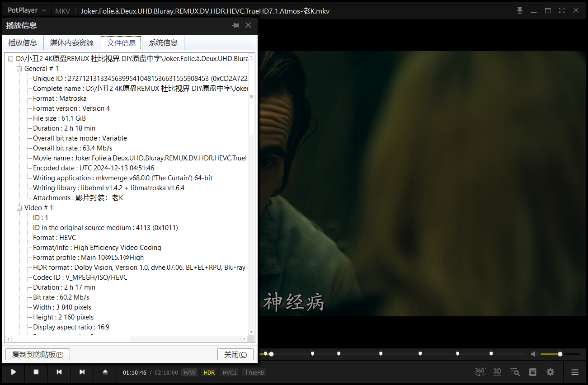Select the 'Unique ID' row
588x385 pixels.
(140, 79)
